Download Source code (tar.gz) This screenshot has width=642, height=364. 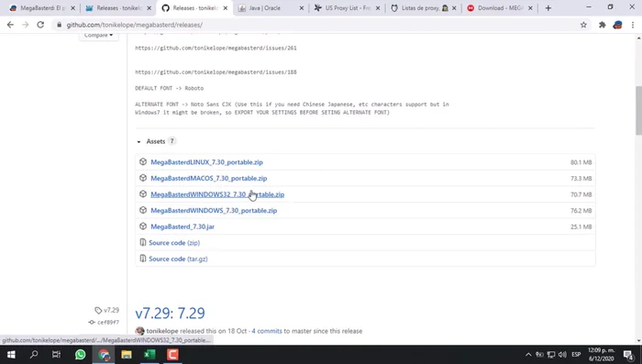tap(178, 259)
